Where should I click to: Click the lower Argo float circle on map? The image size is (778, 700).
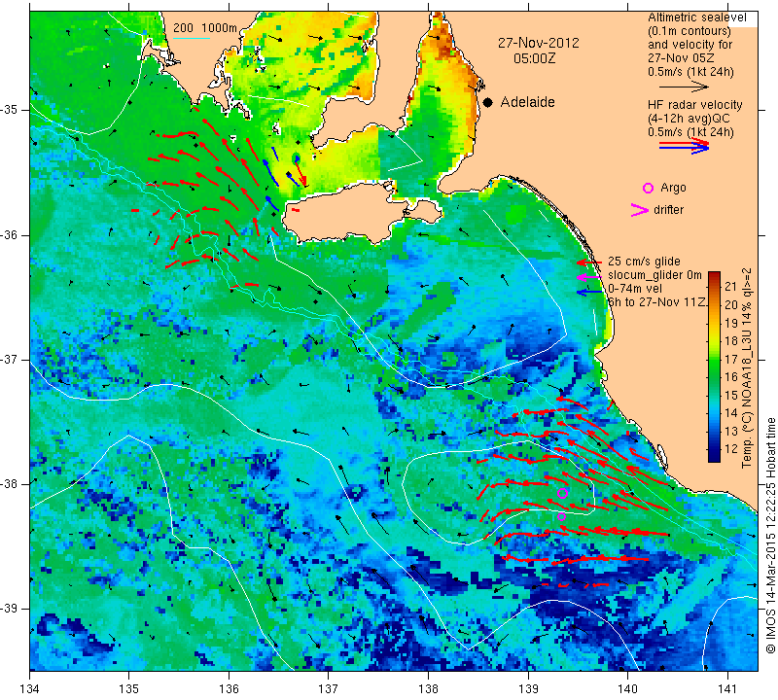pyautogui.click(x=561, y=516)
